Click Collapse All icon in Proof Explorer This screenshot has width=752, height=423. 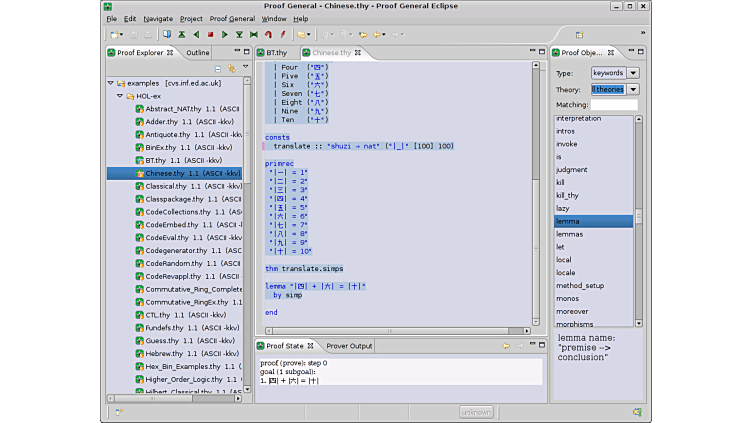coord(218,68)
